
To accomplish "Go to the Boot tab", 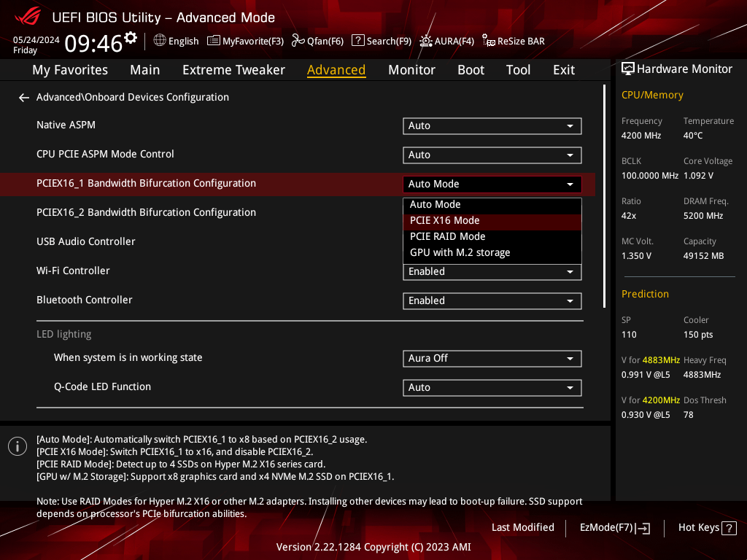I will (471, 70).
